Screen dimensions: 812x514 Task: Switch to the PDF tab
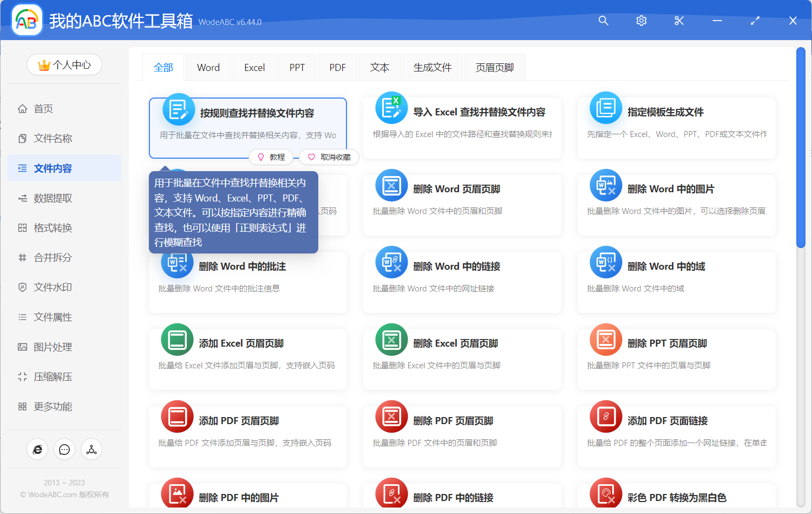337,67
